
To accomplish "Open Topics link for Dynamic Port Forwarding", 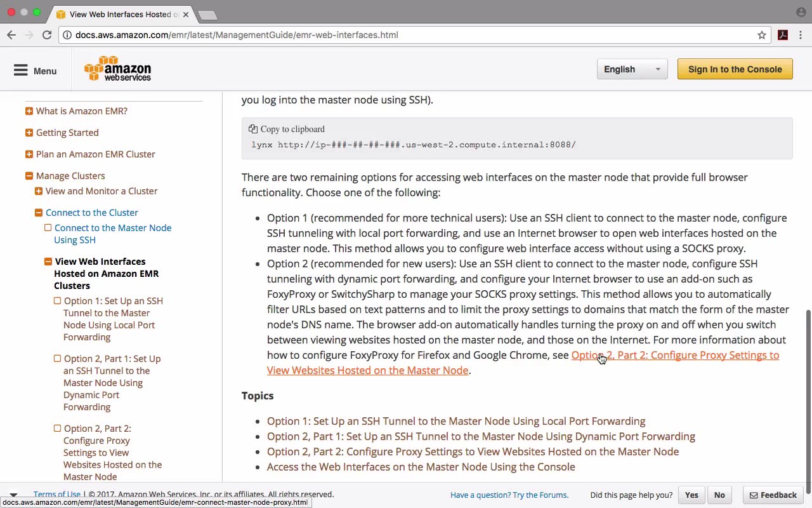I will point(481,436).
